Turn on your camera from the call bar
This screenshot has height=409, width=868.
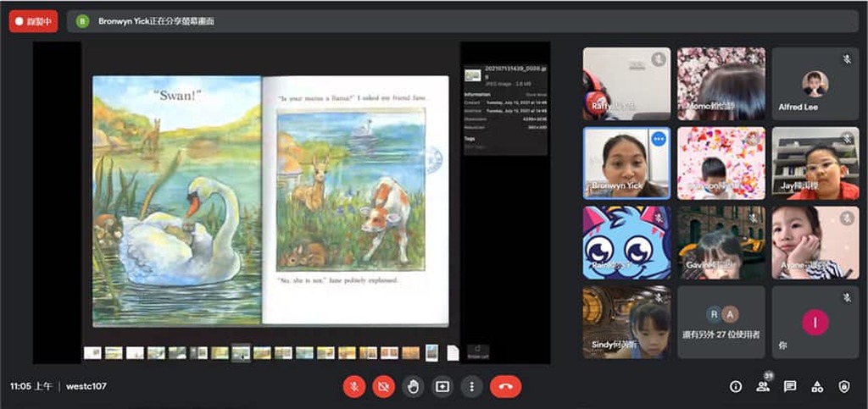coord(383,387)
